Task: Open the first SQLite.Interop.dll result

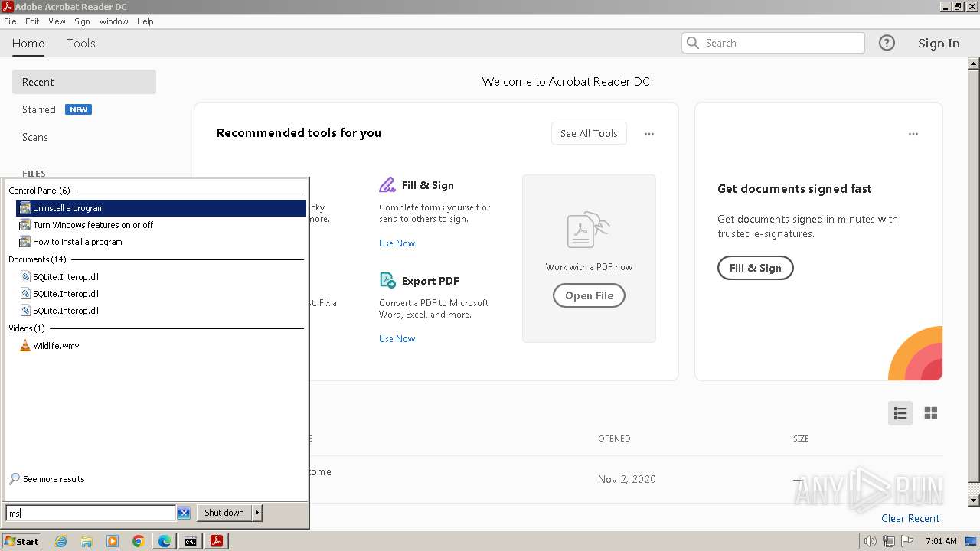Action: click(65, 277)
